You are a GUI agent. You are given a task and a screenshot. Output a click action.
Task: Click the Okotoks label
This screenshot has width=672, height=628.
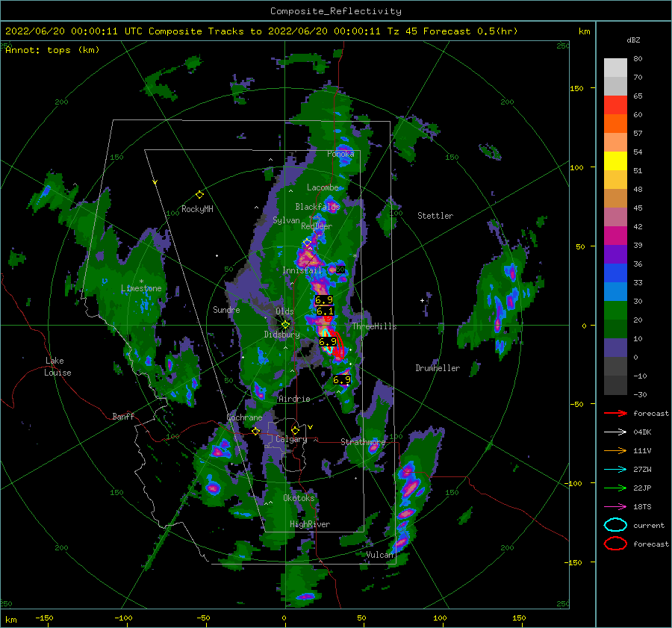pyautogui.click(x=299, y=497)
